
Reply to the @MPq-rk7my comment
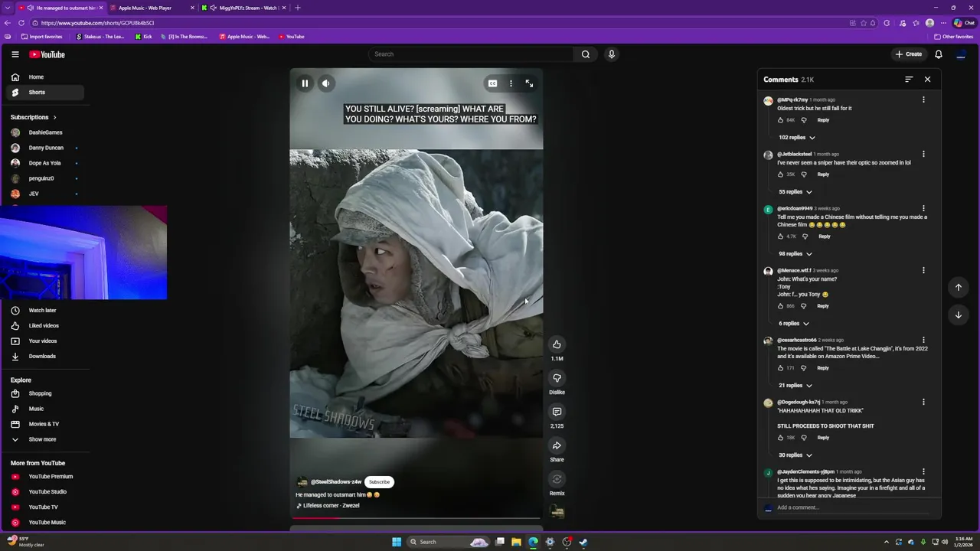tap(823, 120)
